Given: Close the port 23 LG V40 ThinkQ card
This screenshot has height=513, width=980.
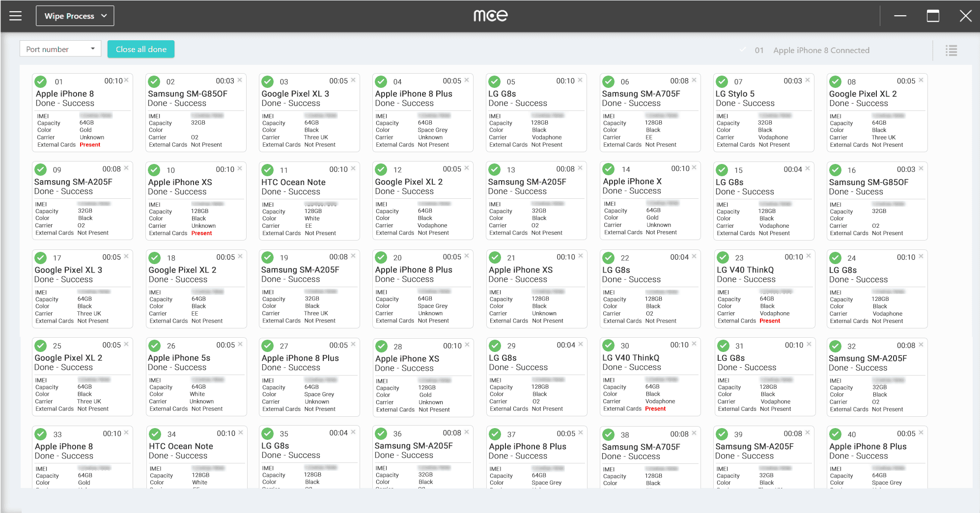Looking at the screenshot, I should point(809,256).
